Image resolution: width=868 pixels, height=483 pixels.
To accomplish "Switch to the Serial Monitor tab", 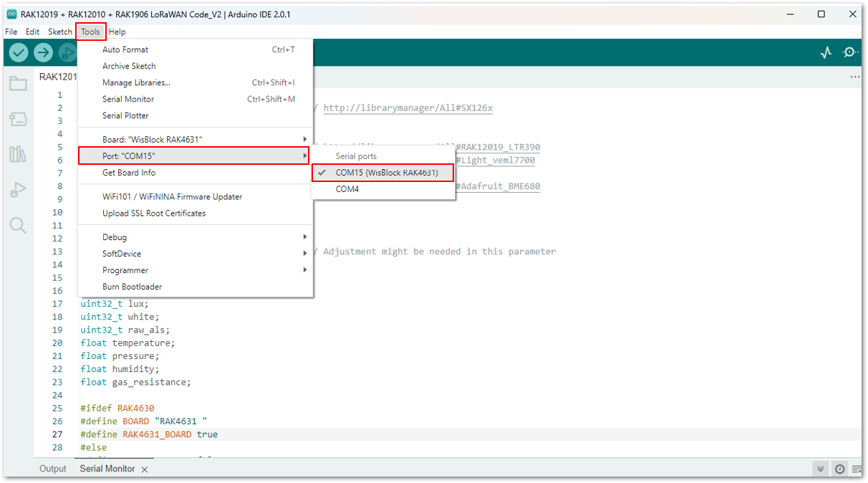I will pyautogui.click(x=107, y=469).
